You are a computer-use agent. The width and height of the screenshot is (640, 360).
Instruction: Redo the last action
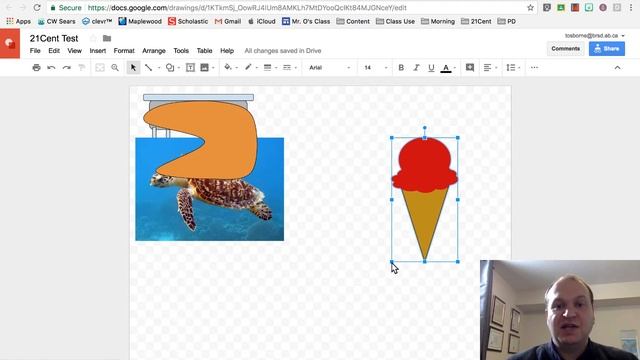tap(67, 67)
